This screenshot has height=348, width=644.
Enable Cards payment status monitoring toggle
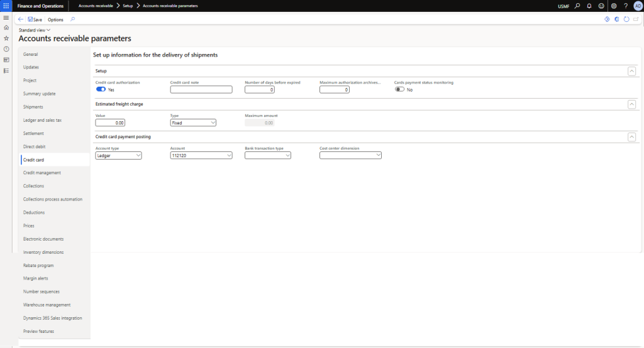point(399,90)
